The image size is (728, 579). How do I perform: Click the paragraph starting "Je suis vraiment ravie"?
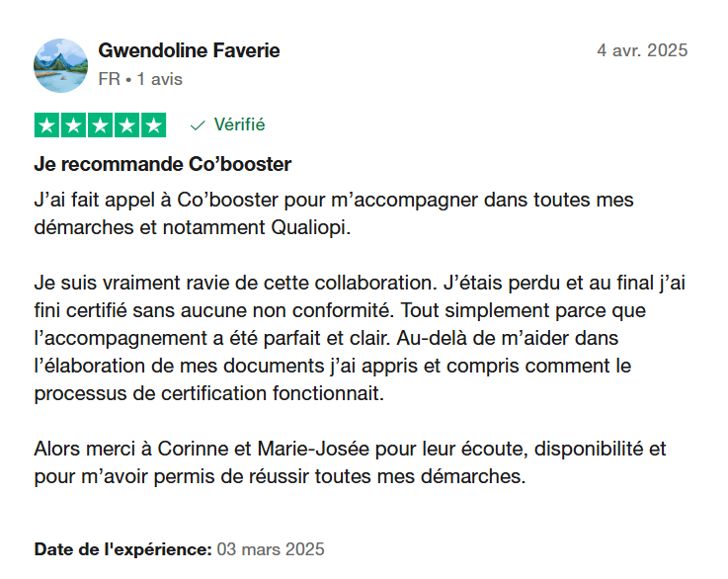(360, 338)
